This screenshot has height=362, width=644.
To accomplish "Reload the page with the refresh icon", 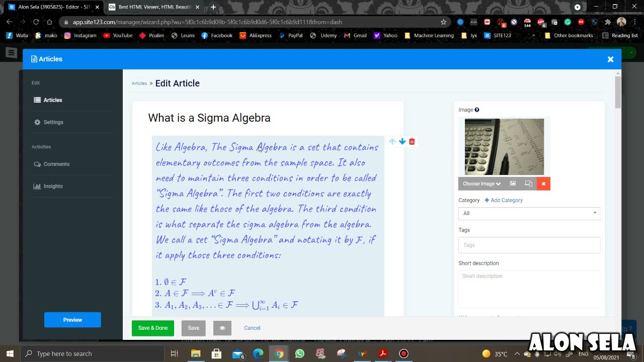I will 36,22.
